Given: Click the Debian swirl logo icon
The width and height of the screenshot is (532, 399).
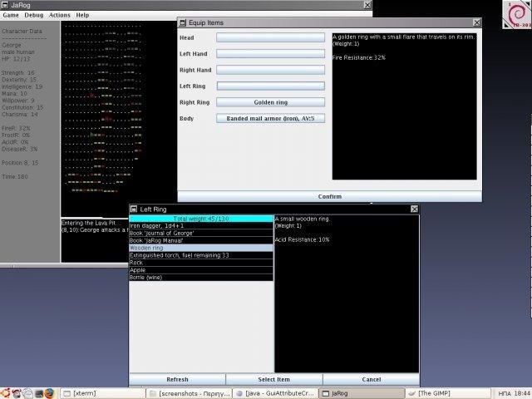Looking at the screenshot, I should 516,14.
